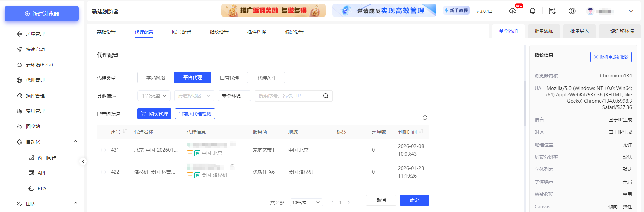Select the 批量导入 mode tab
This screenshot has height=212, width=644.
pos(579,31)
